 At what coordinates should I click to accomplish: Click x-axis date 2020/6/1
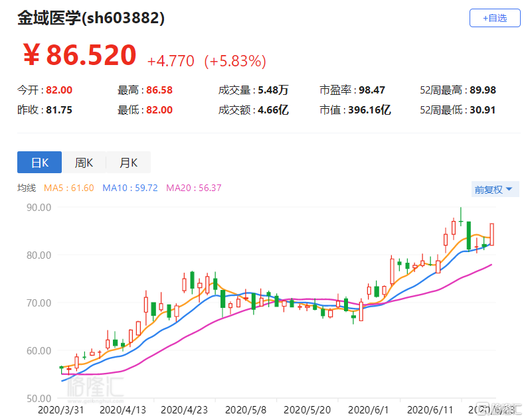(369, 410)
